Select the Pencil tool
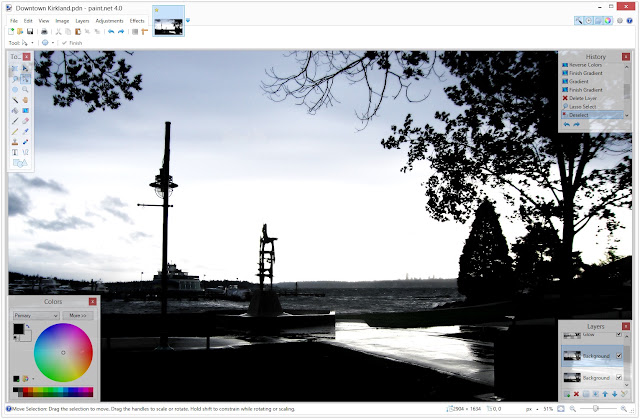The width and height of the screenshot is (640, 419). tap(15, 132)
